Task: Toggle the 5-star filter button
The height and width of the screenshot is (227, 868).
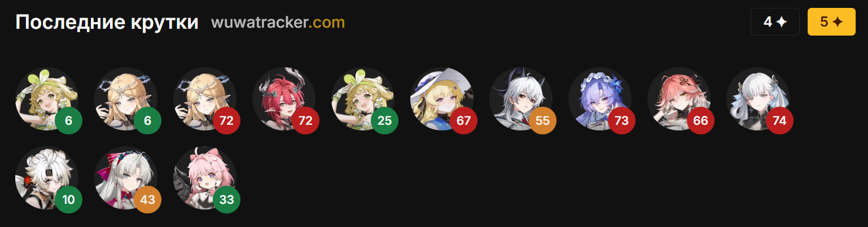Action: click(831, 22)
